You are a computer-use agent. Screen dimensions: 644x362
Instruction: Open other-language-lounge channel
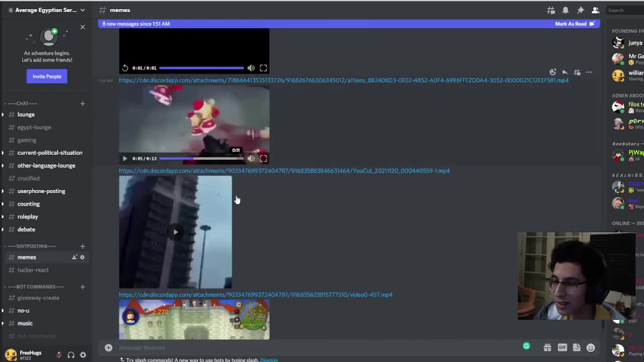(45, 165)
